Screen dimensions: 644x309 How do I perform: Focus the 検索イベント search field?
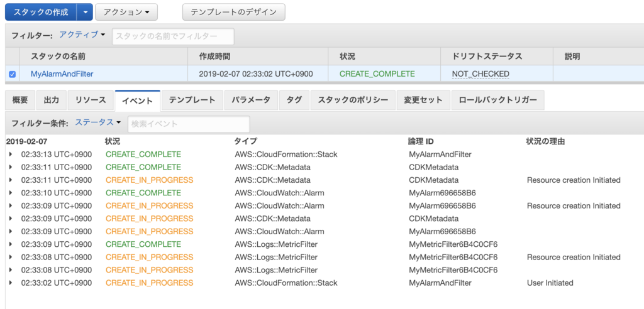pos(189,124)
